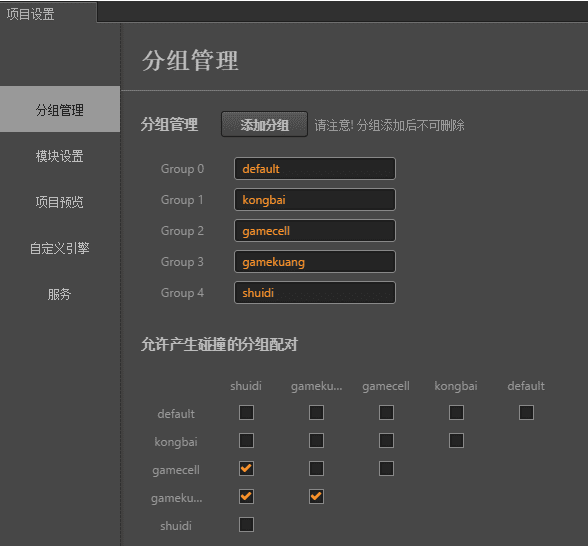Enable collision between gamecell row and gameku...
This screenshot has width=588, height=546.
pos(316,468)
